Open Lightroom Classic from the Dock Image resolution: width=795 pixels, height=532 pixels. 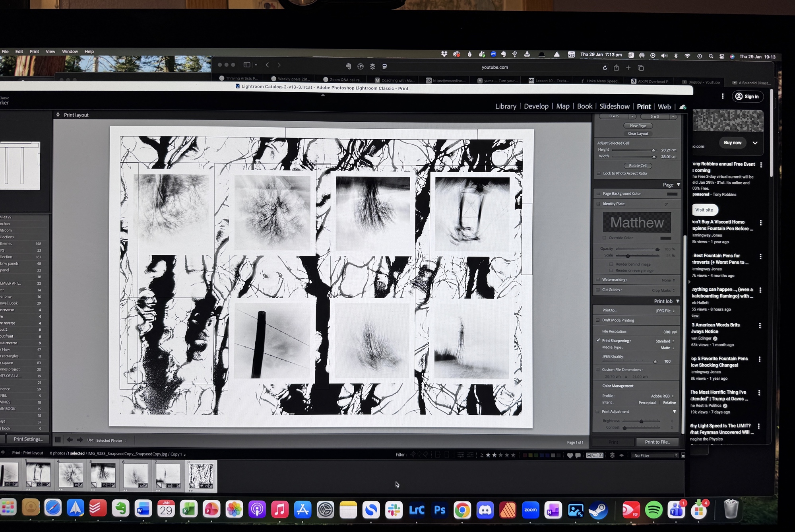tap(417, 510)
